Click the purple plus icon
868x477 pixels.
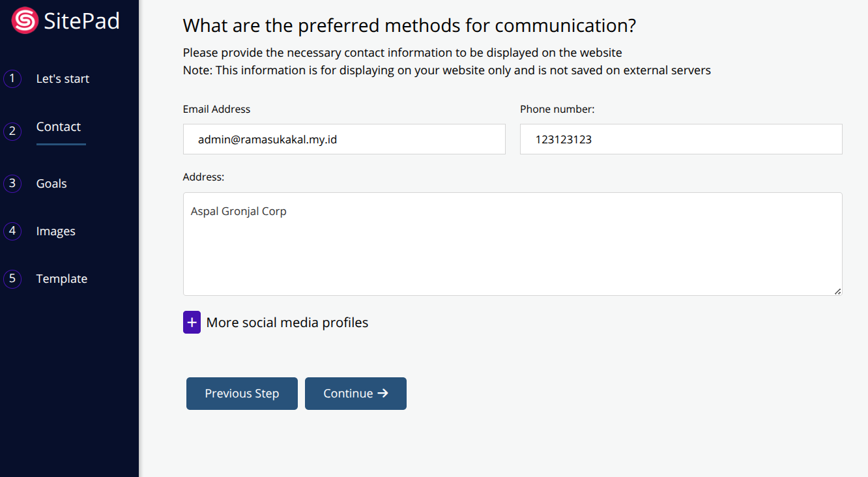pos(192,323)
